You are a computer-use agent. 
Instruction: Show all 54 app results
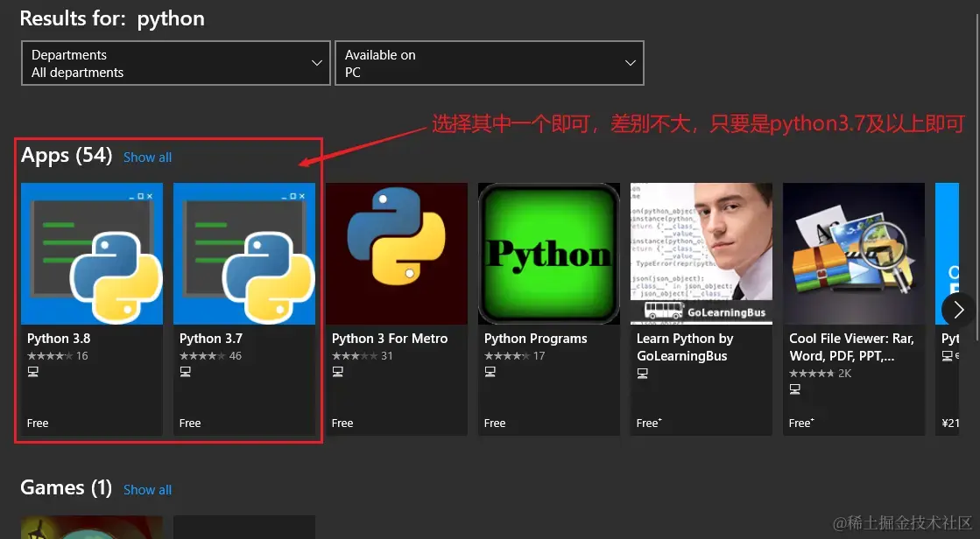pyautogui.click(x=146, y=157)
